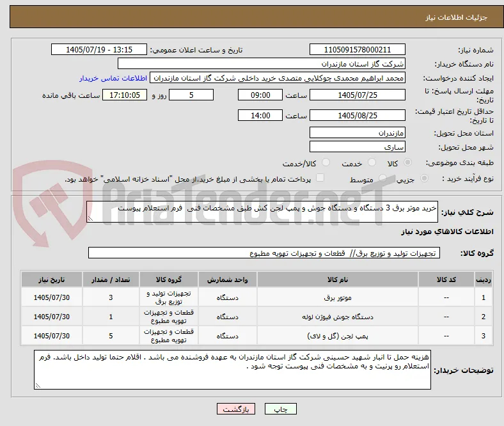Click date 1405/07/30 in پمپ لجن row
Viewport: 504px width, 426px height.
(x=52, y=336)
